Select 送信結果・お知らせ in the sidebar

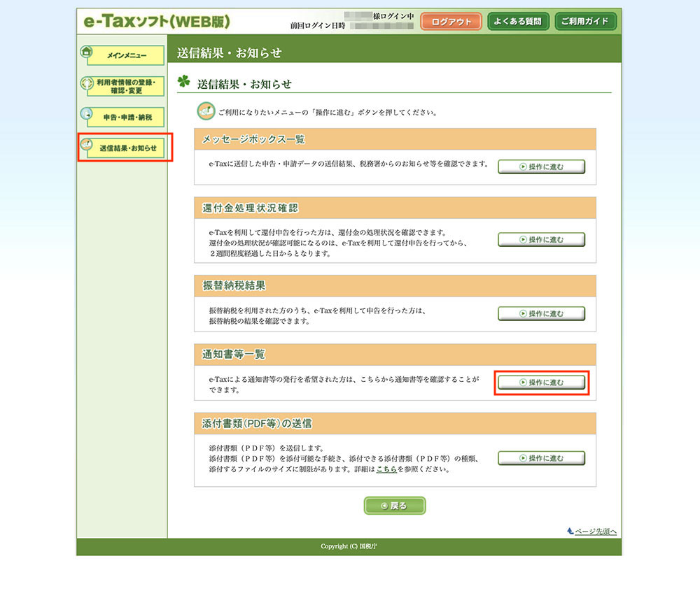[x=126, y=148]
